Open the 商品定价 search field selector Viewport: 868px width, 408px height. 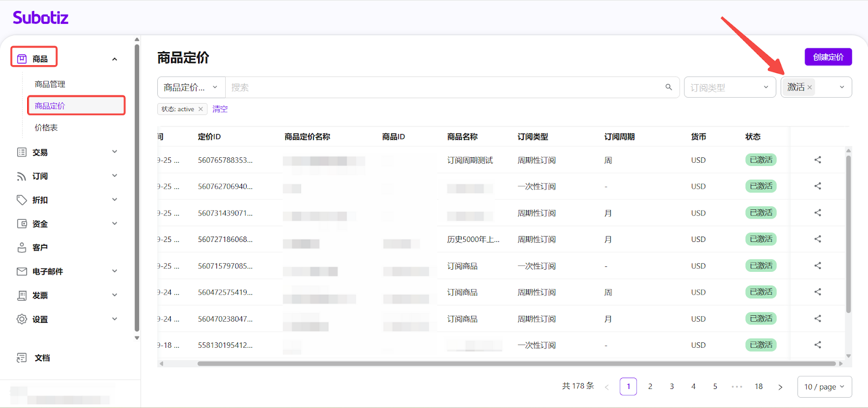pyautogui.click(x=191, y=87)
